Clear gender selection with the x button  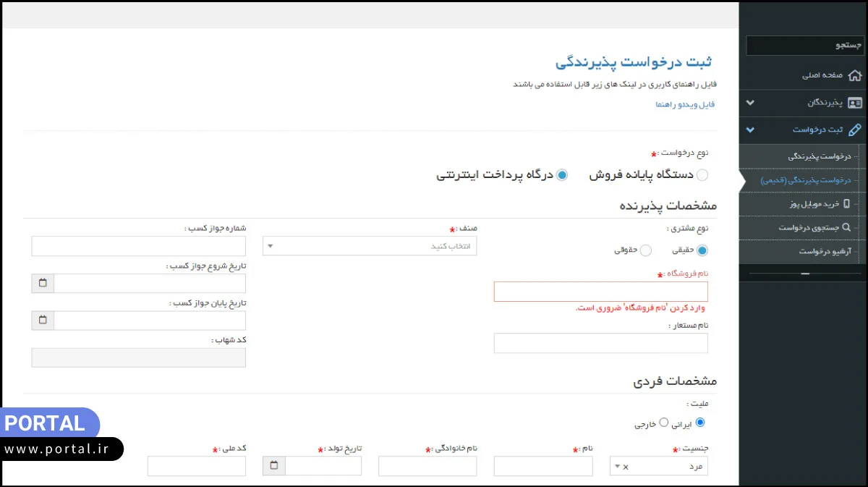click(x=626, y=466)
